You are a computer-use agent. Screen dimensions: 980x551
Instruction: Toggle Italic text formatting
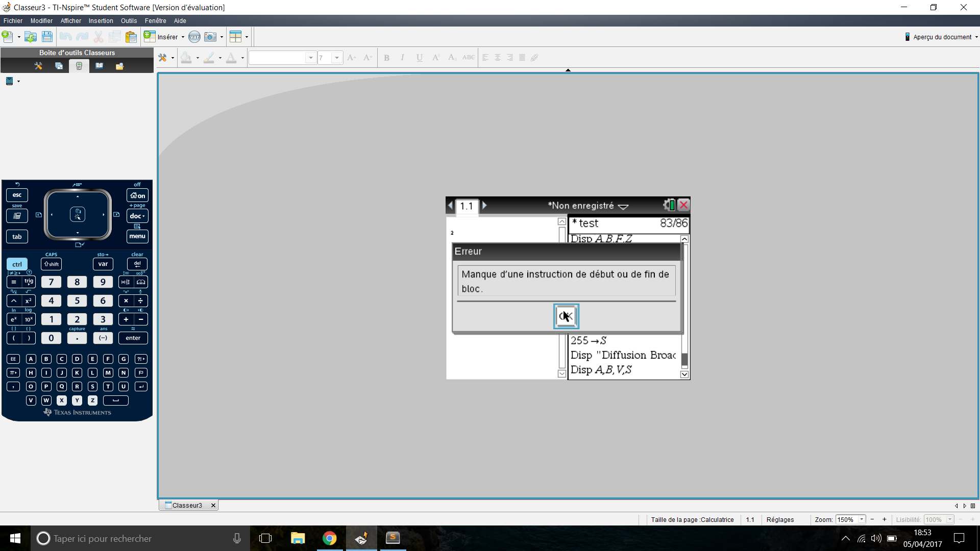tap(402, 58)
